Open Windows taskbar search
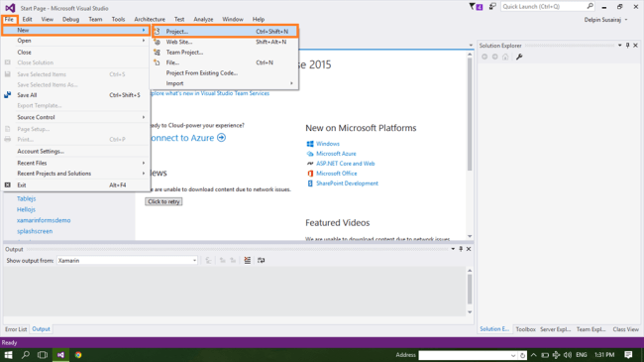This screenshot has height=362, width=644. (26, 355)
